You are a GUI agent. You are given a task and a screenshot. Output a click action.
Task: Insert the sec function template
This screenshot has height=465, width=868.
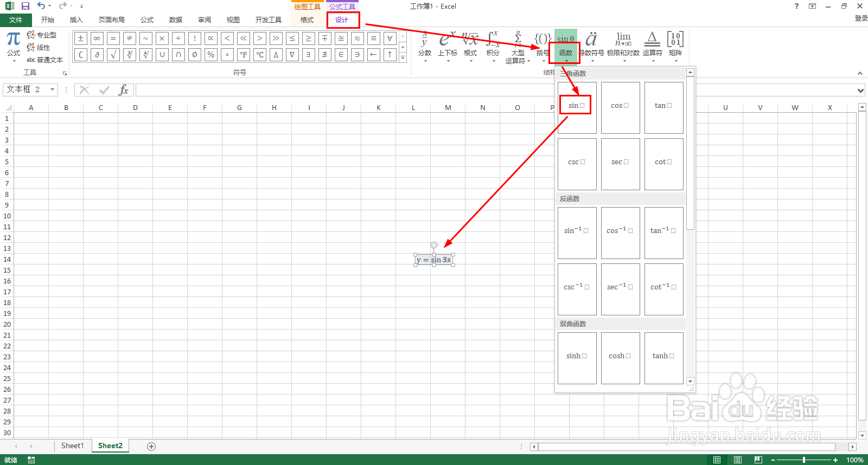(621, 164)
